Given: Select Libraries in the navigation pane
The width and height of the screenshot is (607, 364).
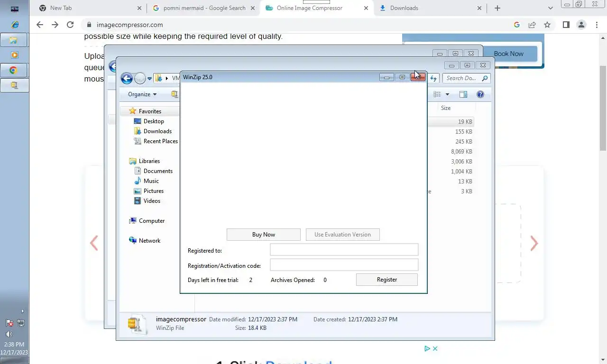Looking at the screenshot, I should [149, 161].
